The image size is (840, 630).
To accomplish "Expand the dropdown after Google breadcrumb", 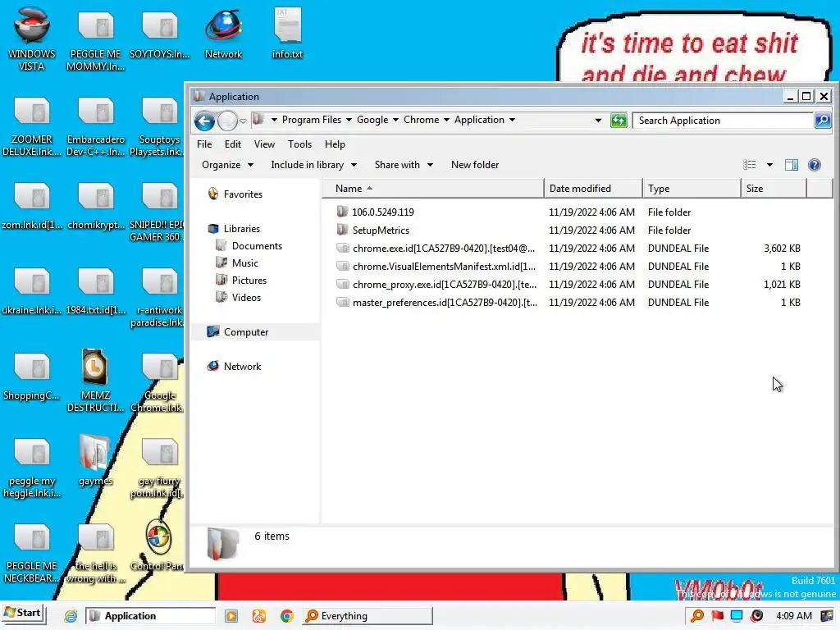I will 395,120.
